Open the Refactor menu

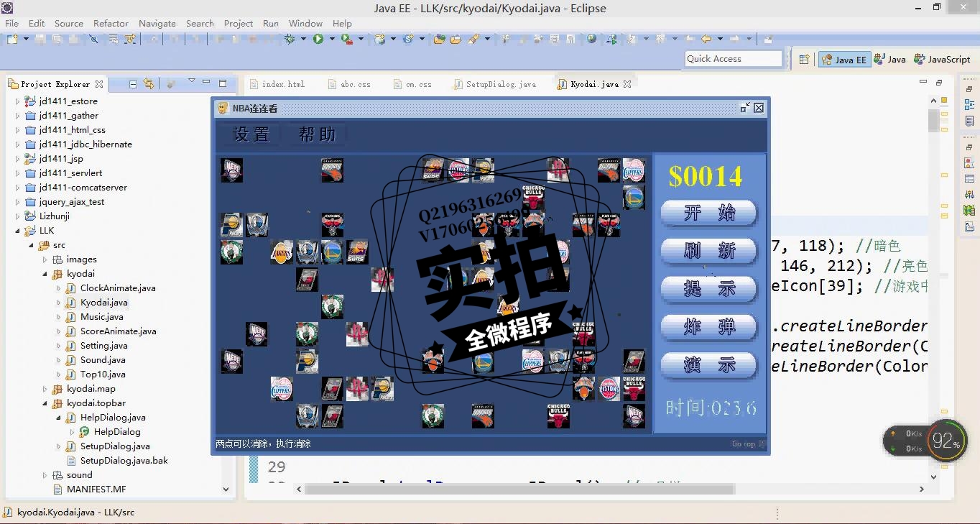[x=111, y=23]
